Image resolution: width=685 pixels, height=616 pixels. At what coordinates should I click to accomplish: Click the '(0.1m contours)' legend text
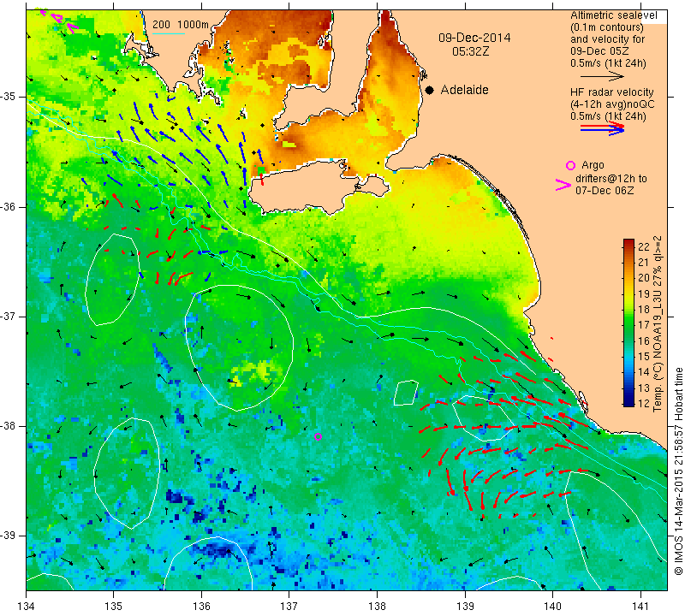(607, 27)
